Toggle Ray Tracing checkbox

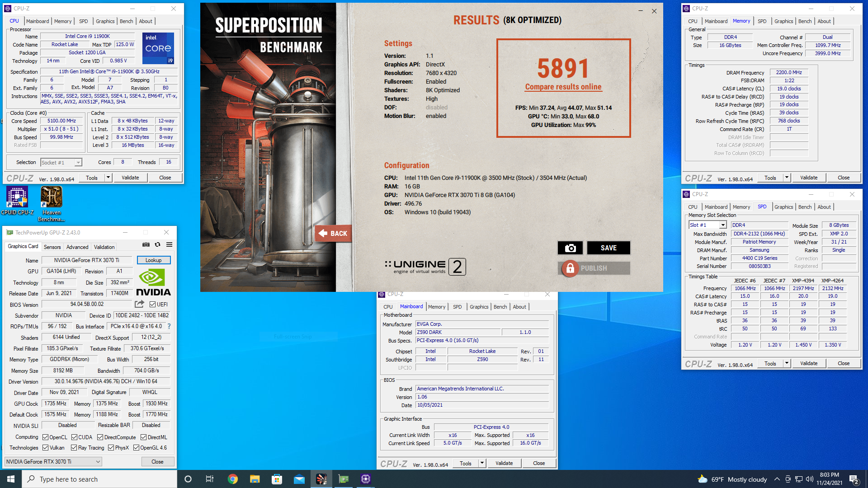(x=74, y=447)
